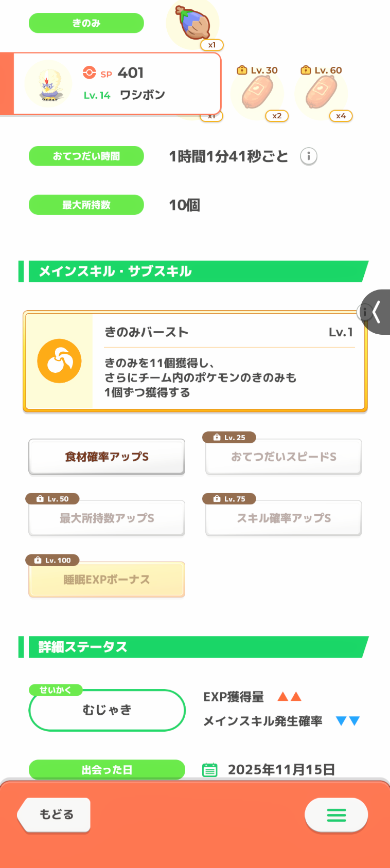This screenshot has width=390, height=868.
Task: Tap the locked おてつだいスピードS sub skill
Action: coord(283,457)
